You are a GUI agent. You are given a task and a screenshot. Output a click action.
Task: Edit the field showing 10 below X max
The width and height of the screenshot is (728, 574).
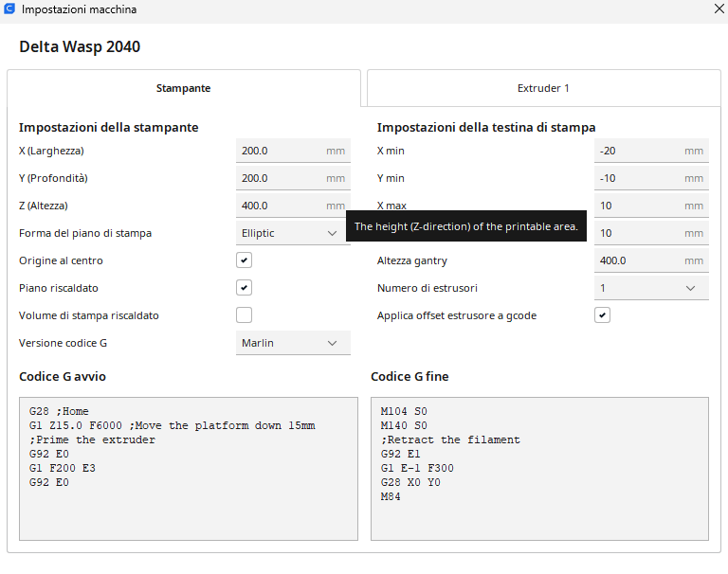pos(651,233)
